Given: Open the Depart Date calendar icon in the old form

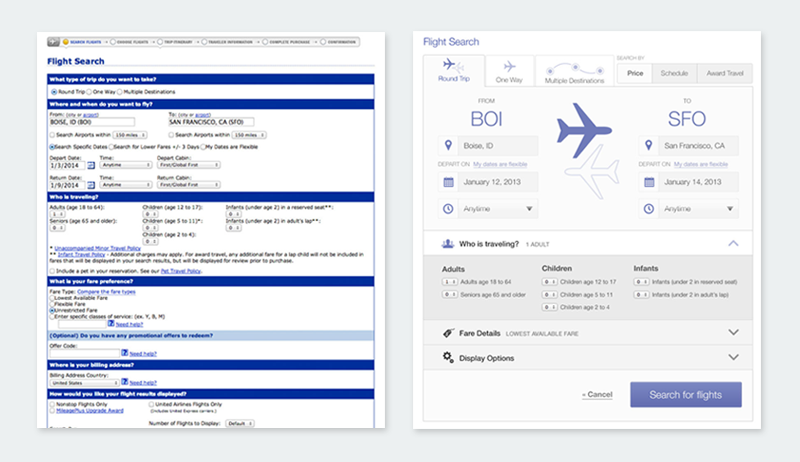Looking at the screenshot, I should pos(91,165).
